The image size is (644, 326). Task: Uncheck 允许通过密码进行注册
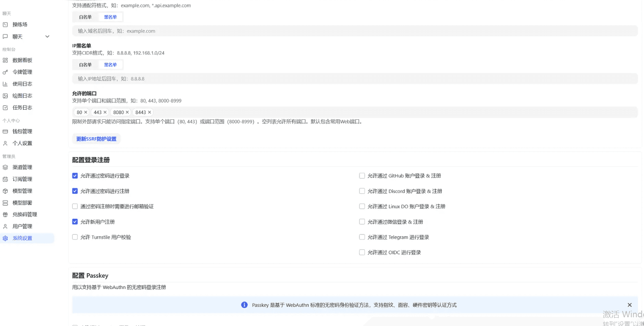point(75,191)
